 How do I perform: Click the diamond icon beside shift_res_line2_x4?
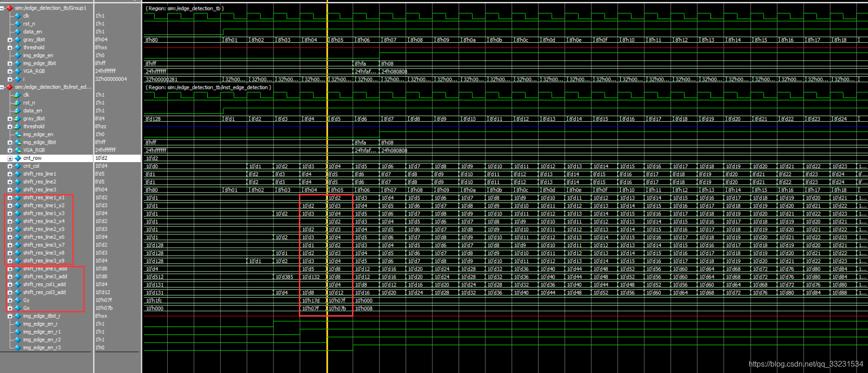pos(18,221)
